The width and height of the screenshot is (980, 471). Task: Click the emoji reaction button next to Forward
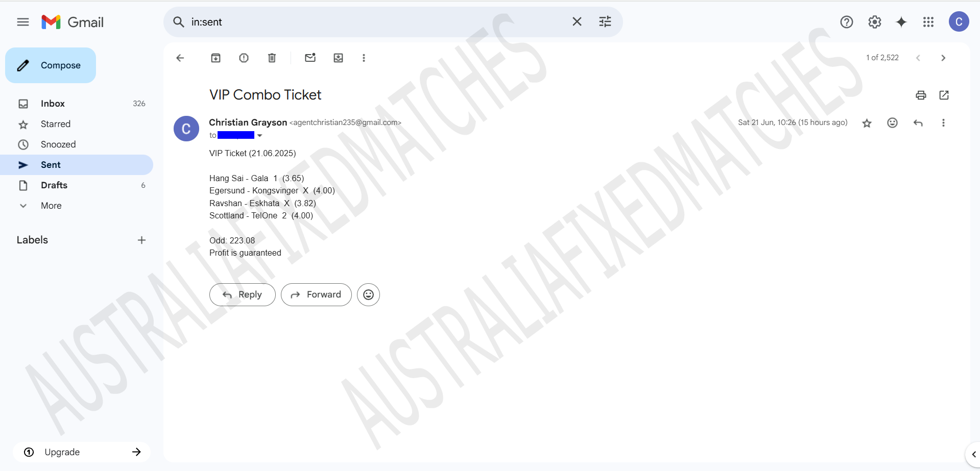[x=368, y=294]
